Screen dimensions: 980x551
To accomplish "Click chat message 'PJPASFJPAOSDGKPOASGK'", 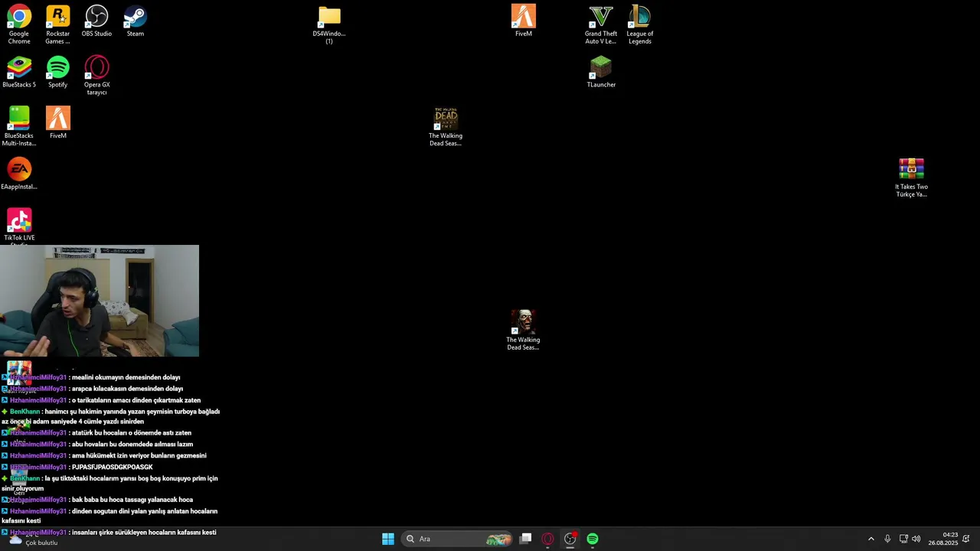I will click(x=112, y=468).
